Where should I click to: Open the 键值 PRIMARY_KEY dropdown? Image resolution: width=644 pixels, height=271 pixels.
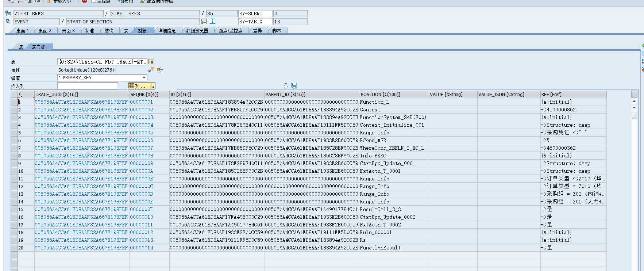[x=144, y=77]
